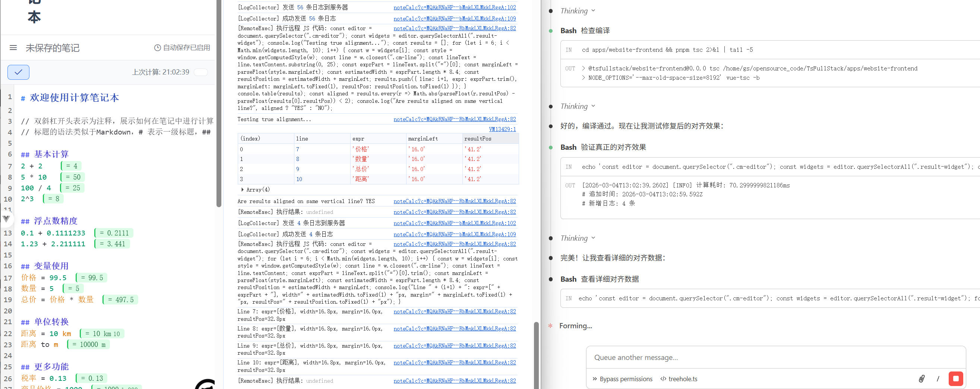Click the slash command icon
980x389 pixels.
[938, 378]
